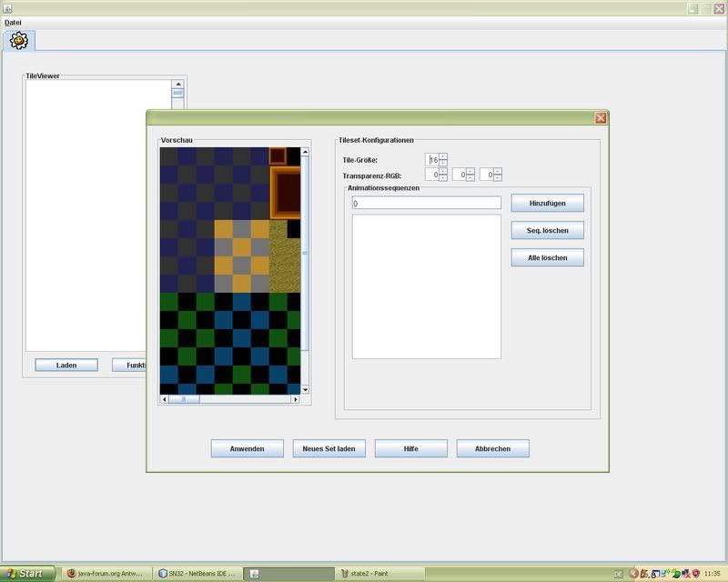Increase the middle Transparenz-RGB (green) value

(470, 172)
